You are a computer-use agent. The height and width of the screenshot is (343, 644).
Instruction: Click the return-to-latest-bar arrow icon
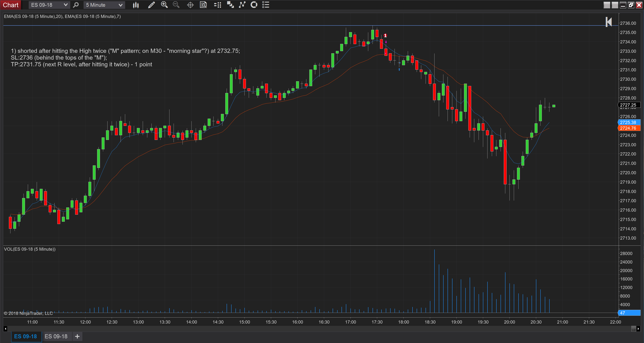pos(608,22)
